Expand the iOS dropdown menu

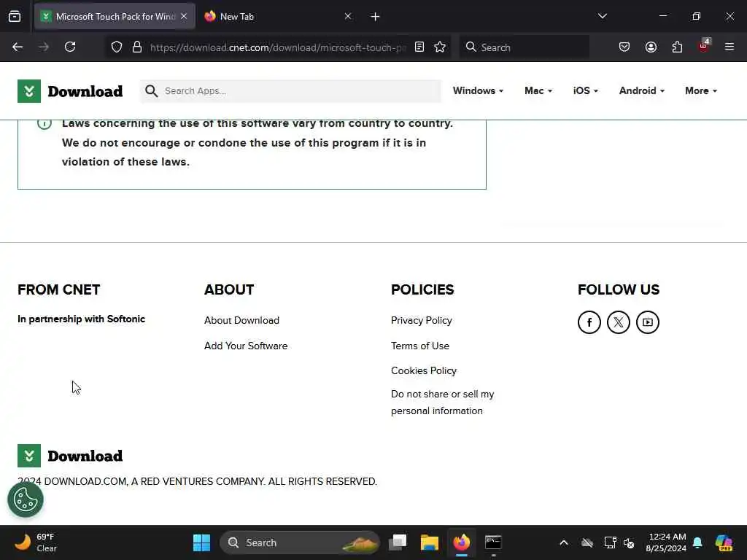[586, 91]
